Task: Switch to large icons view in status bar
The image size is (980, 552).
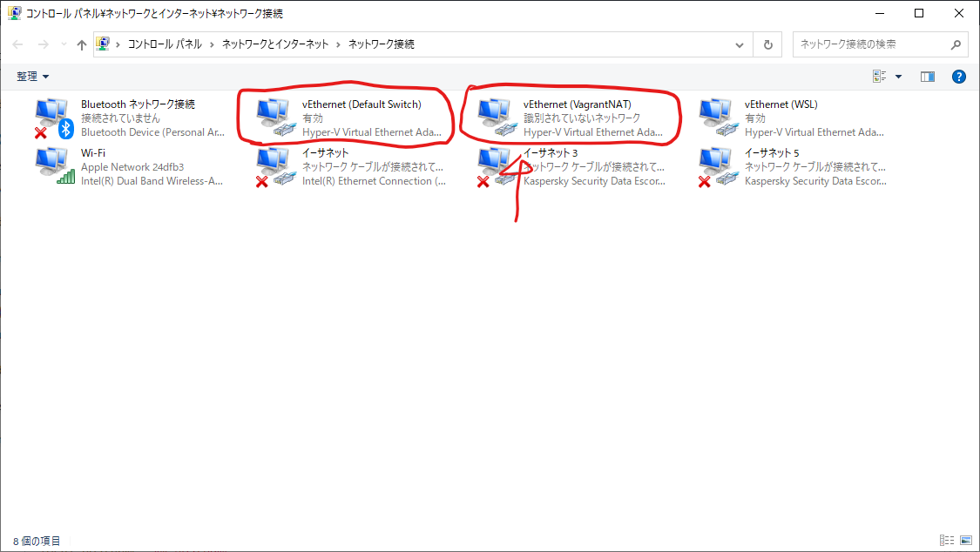Action: click(x=966, y=540)
